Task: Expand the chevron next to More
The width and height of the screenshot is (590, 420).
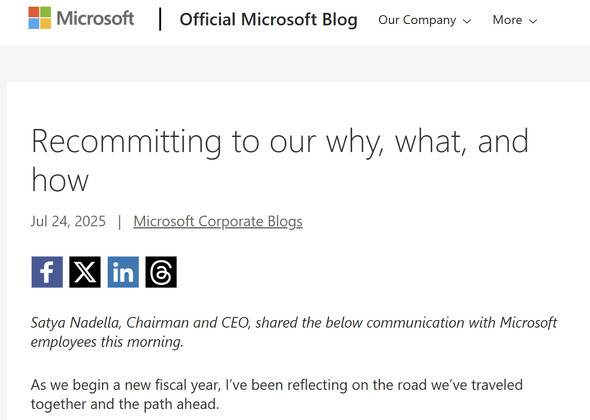Action: click(x=533, y=21)
